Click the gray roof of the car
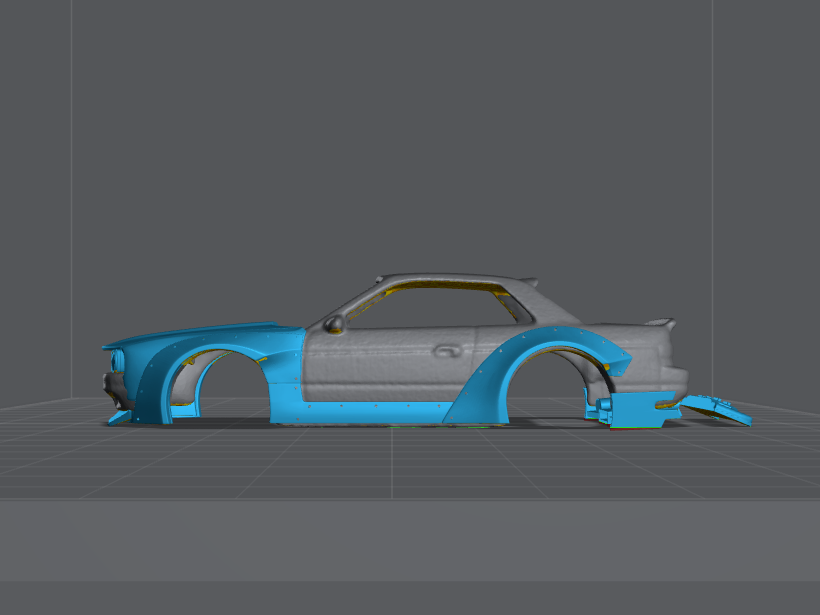This screenshot has height=615, width=820. click(450, 279)
